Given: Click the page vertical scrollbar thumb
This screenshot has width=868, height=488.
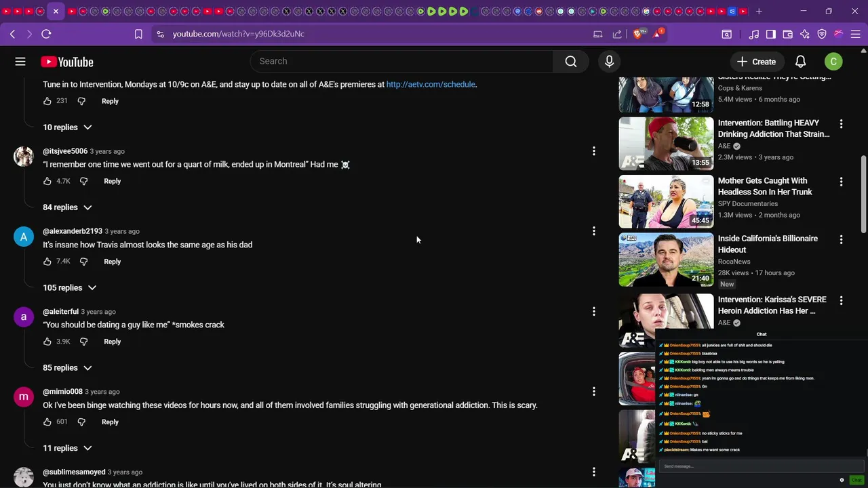Looking at the screenshot, I should (x=863, y=195).
